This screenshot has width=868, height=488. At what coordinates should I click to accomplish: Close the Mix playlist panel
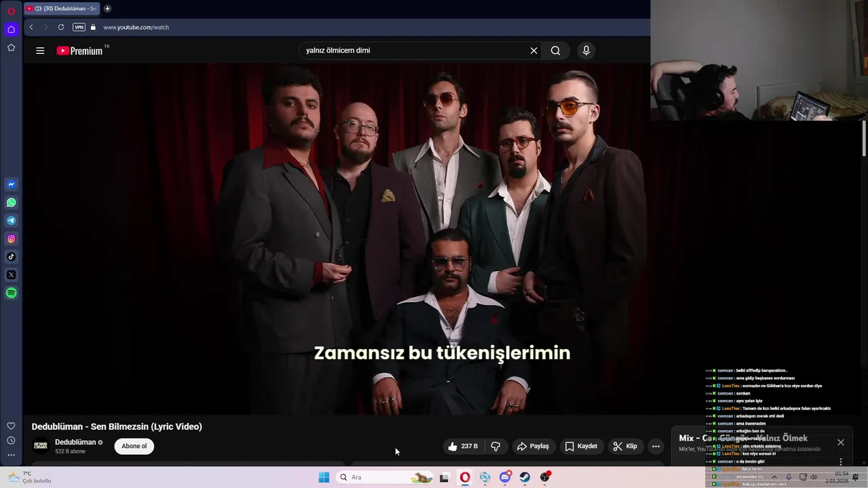tap(841, 443)
